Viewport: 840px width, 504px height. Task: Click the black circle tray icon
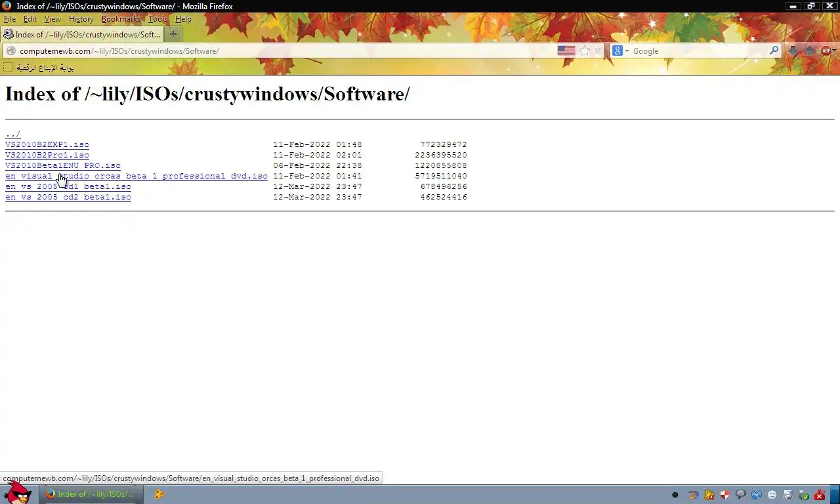click(x=675, y=495)
